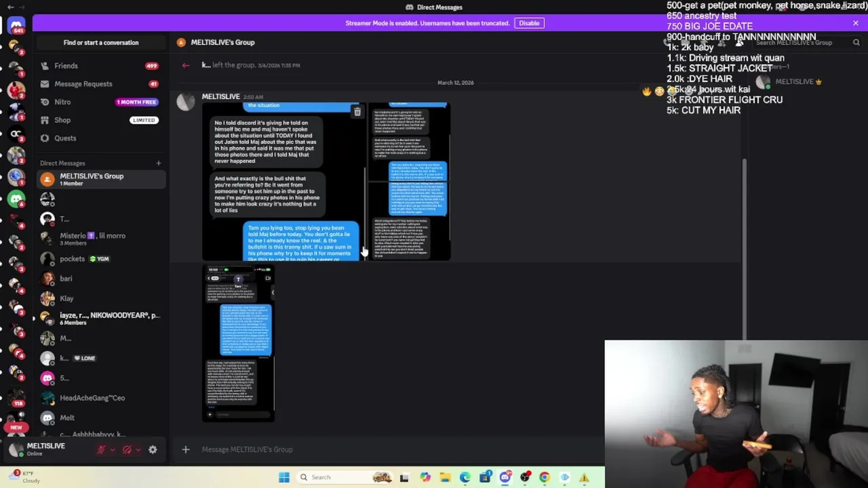This screenshot has height=488, width=868.
Task: Toggle microphone mute in user panel
Action: (101, 449)
